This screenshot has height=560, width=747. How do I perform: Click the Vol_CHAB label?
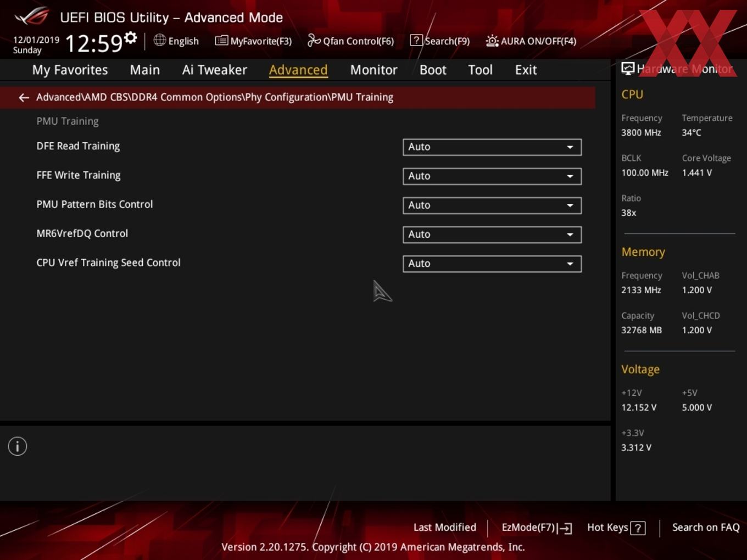click(x=700, y=276)
